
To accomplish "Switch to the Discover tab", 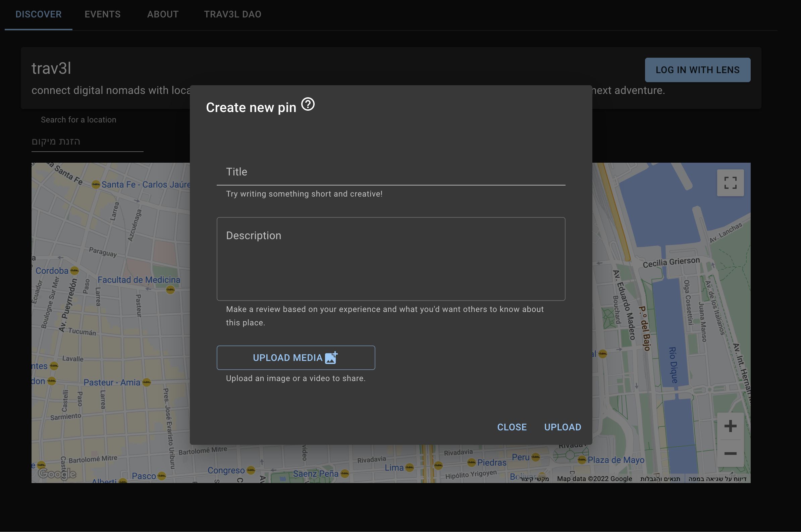I will click(x=38, y=14).
